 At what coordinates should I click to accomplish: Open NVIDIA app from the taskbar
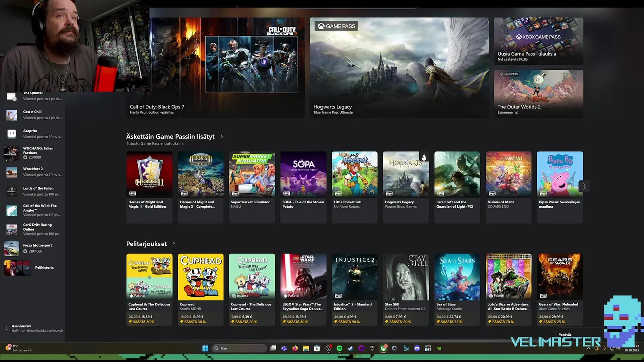439,348
